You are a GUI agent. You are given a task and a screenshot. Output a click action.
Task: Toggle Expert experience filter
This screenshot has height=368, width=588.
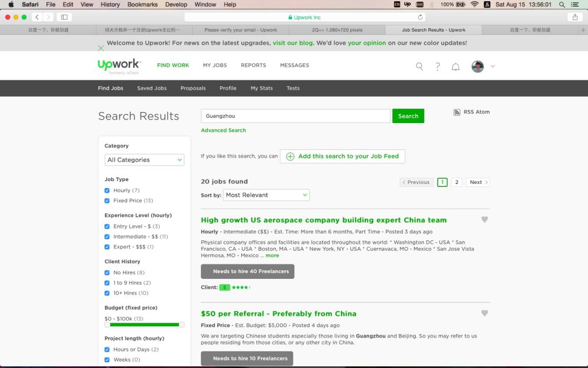point(107,247)
